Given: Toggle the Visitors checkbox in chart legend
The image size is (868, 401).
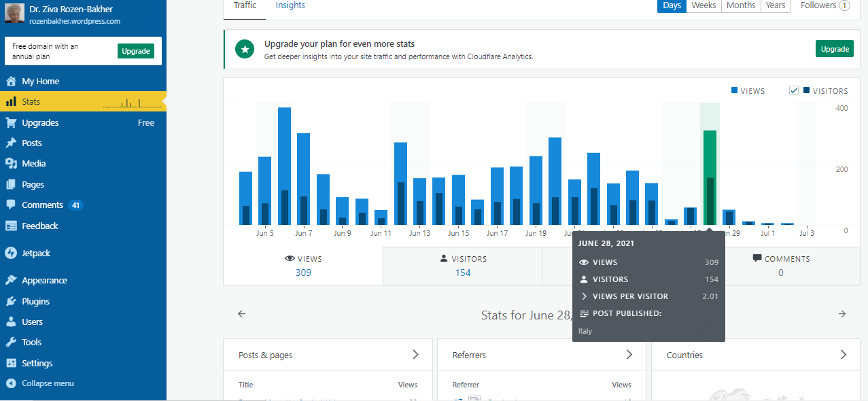Looking at the screenshot, I should click(x=793, y=90).
